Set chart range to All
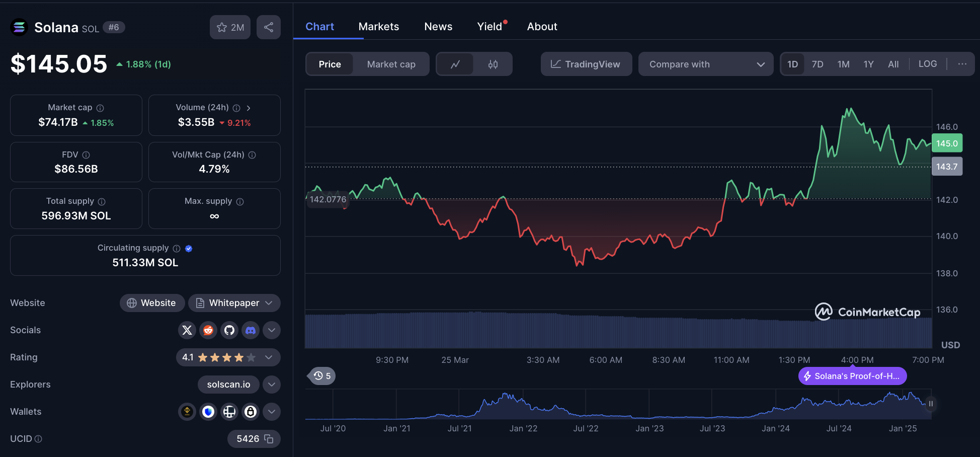Screen dimensions: 980x457 (893, 64)
